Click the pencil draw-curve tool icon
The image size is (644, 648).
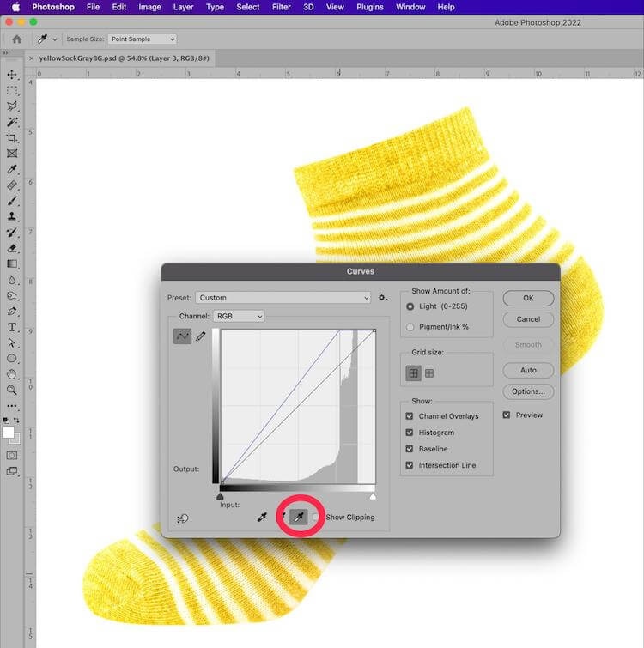click(x=201, y=336)
